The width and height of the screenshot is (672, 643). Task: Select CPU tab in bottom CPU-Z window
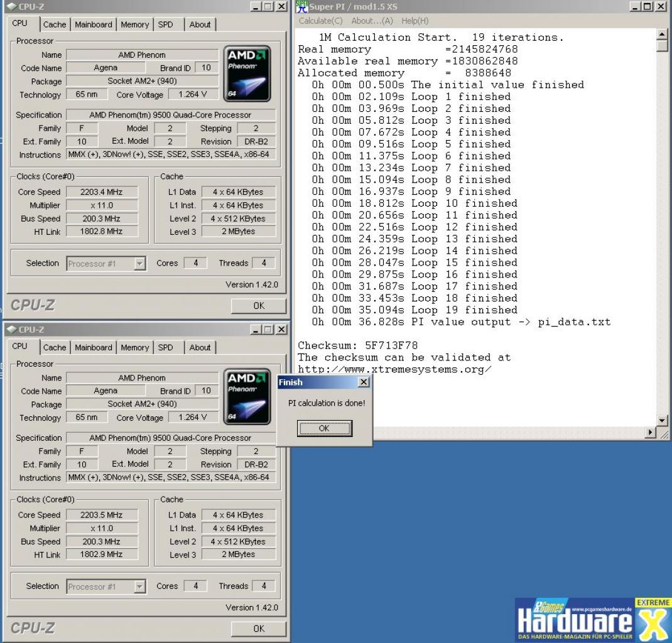pyautogui.click(x=19, y=346)
